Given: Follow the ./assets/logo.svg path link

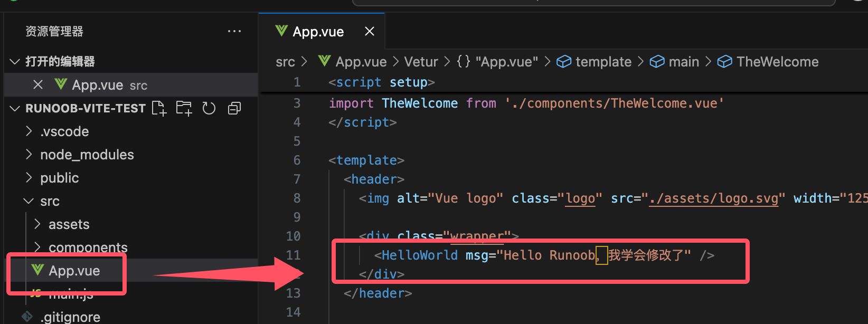Looking at the screenshot, I should pyautogui.click(x=713, y=198).
